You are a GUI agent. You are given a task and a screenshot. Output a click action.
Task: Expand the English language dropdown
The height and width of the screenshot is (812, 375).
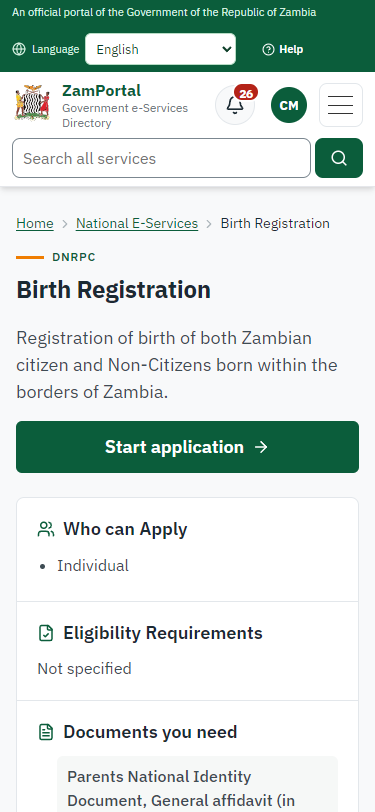pos(161,49)
